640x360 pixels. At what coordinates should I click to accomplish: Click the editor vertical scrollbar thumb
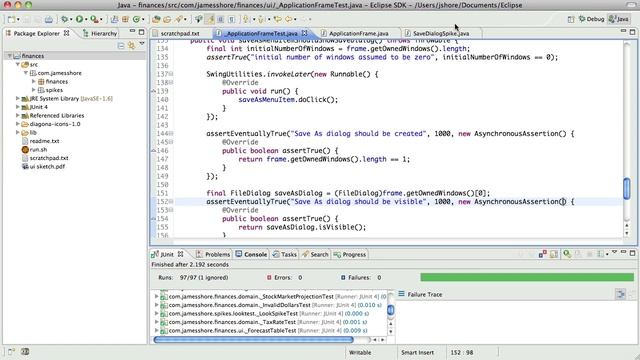(x=627, y=189)
